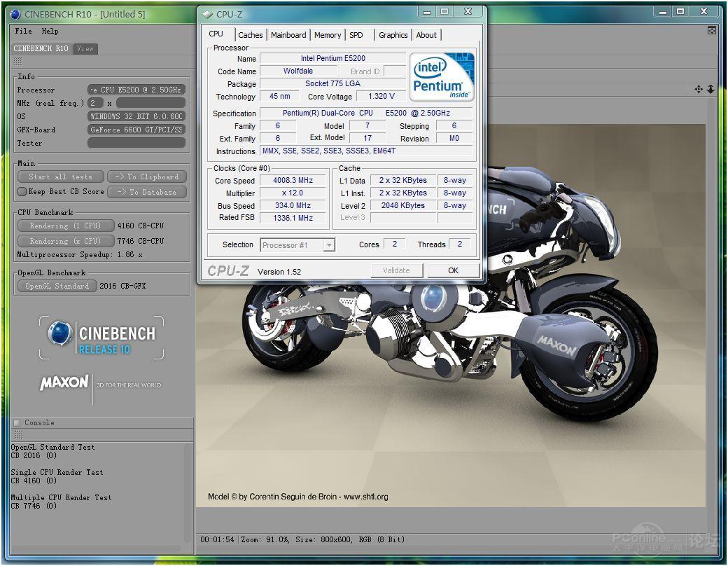Open the File menu in CINEBENCH
Viewport: 728px width, 566px height.
pyautogui.click(x=23, y=31)
